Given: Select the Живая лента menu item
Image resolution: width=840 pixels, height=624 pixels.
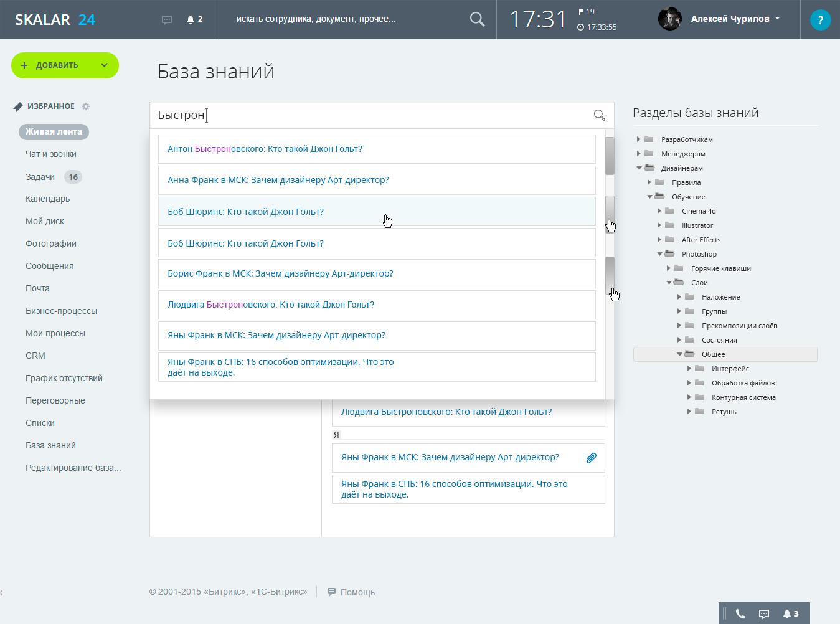Looking at the screenshot, I should 54,131.
